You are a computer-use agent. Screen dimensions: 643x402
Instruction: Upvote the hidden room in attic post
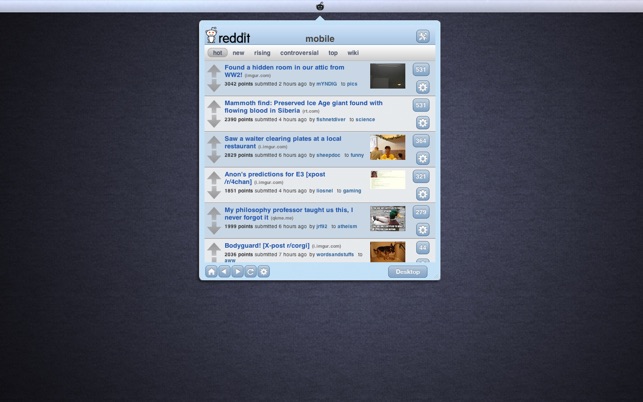(214, 71)
